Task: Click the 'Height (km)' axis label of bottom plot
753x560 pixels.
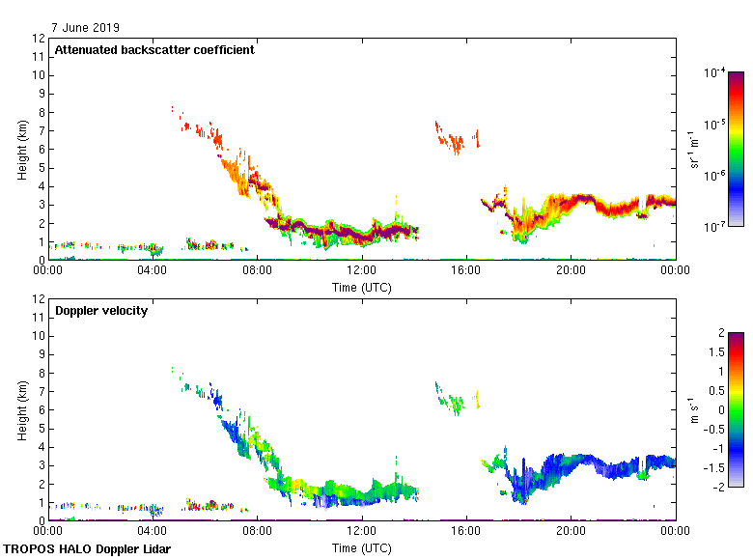Action: (x=21, y=409)
